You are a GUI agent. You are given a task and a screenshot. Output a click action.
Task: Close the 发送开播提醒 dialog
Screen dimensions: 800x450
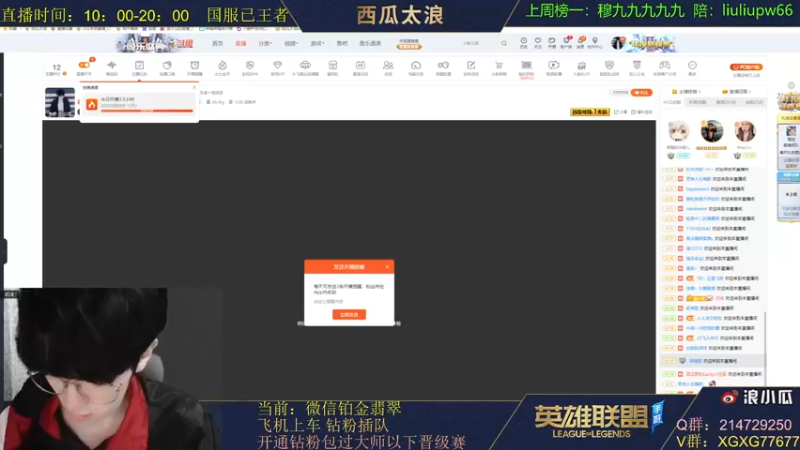387,266
